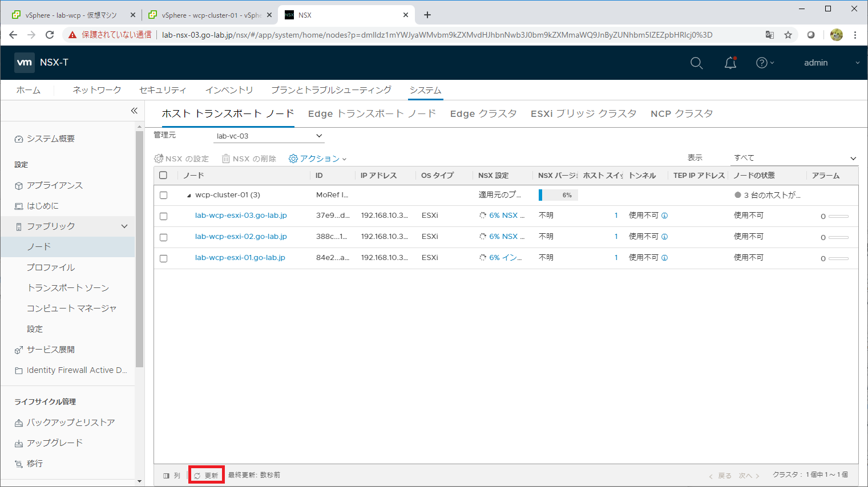Screen dimensions: 868x487
Task: Open the Edge トランスポート ノード tab
Action: coord(372,113)
